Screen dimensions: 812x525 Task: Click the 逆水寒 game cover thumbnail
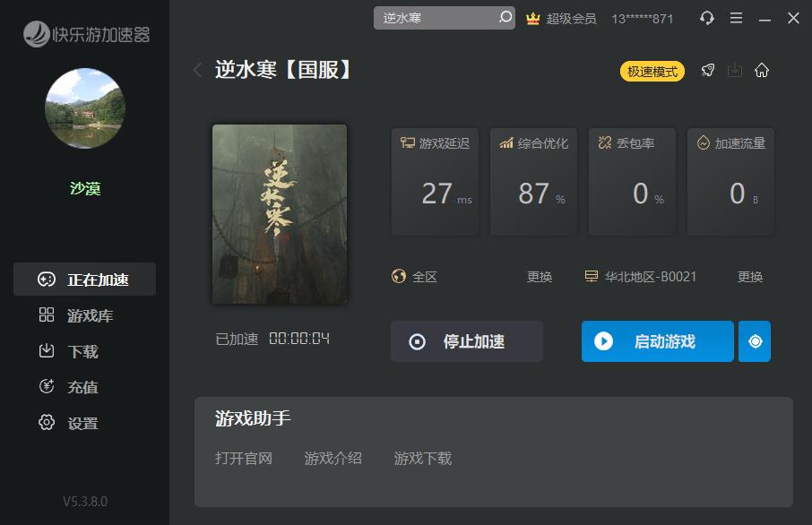(x=280, y=214)
